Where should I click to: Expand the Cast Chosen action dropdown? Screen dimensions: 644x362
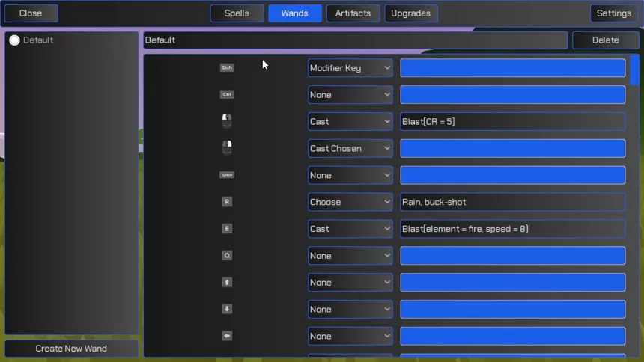[x=350, y=148]
